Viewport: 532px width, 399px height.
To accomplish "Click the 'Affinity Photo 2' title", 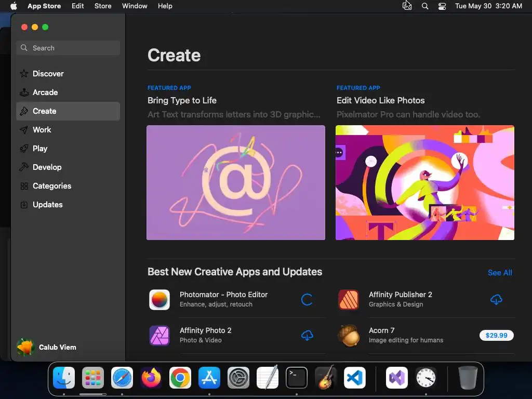I will tap(206, 330).
